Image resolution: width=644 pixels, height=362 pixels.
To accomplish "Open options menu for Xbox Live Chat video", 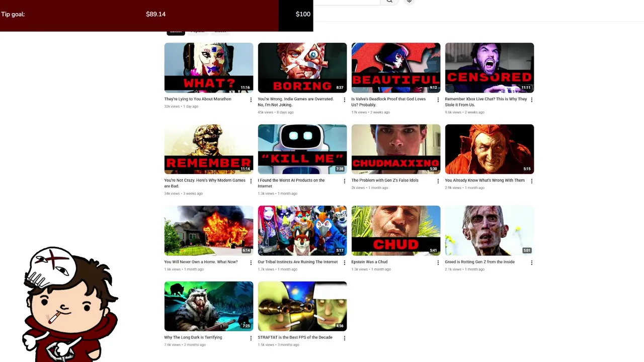I will click(531, 100).
